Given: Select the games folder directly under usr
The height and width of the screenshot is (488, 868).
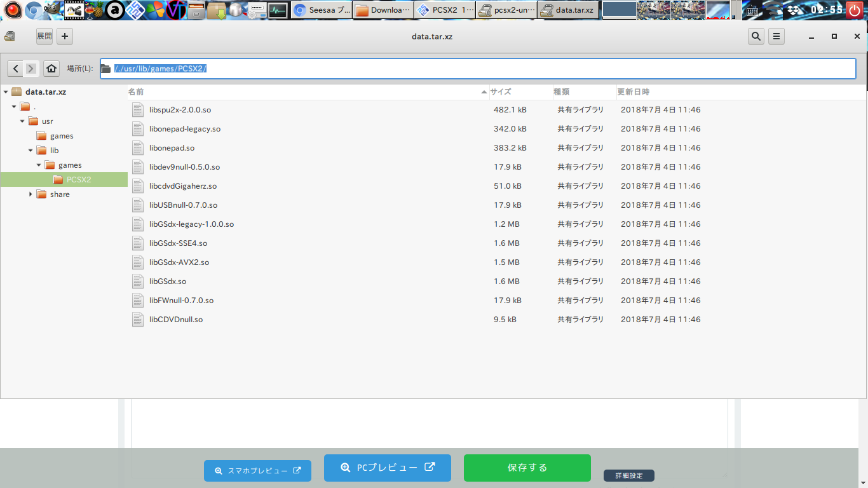Looking at the screenshot, I should (x=62, y=136).
